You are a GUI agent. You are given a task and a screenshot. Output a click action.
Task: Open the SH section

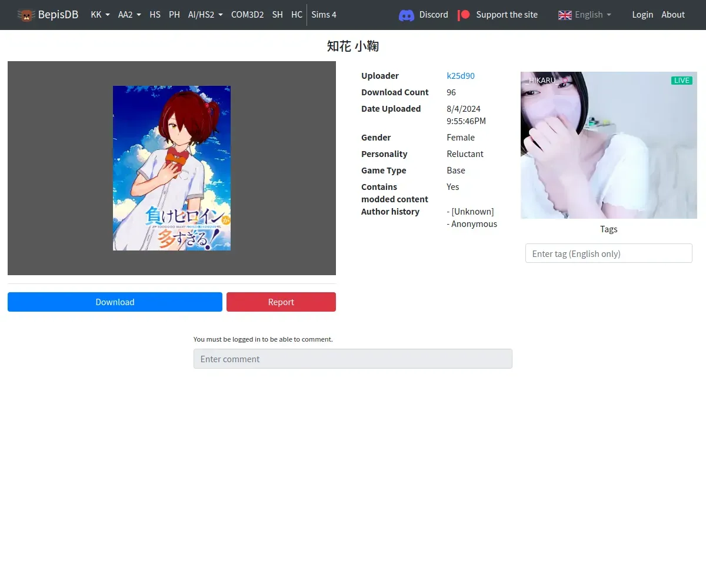[278, 15]
